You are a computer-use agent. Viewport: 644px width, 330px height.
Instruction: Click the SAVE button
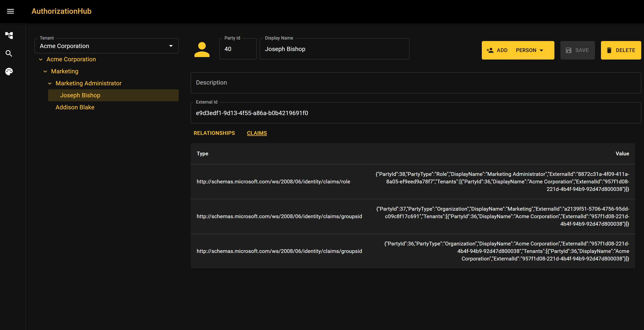click(577, 50)
